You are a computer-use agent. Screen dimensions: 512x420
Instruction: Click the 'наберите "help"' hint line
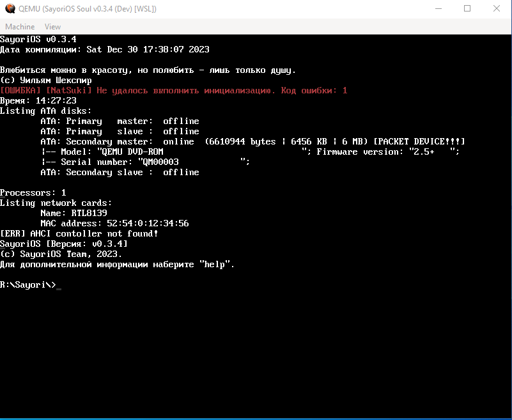point(117,264)
